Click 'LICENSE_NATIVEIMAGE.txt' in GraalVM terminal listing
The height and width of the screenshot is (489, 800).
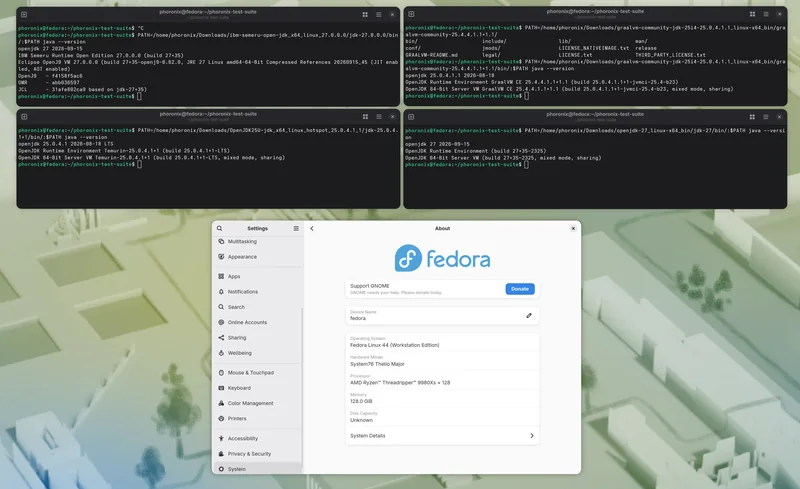point(593,48)
